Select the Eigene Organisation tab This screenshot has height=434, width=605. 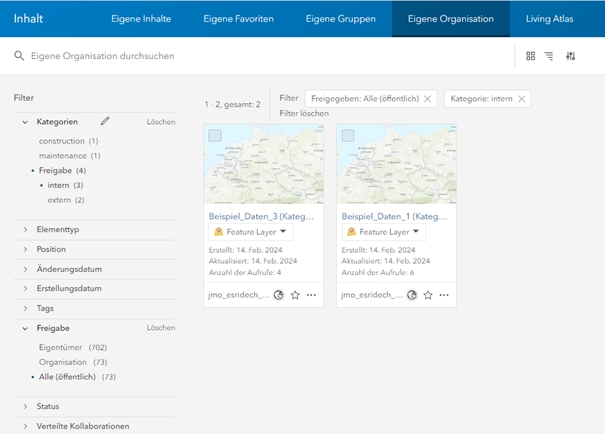coord(451,19)
